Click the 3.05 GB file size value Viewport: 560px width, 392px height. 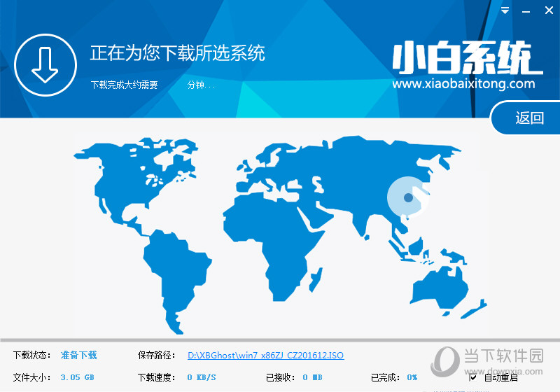click(77, 377)
